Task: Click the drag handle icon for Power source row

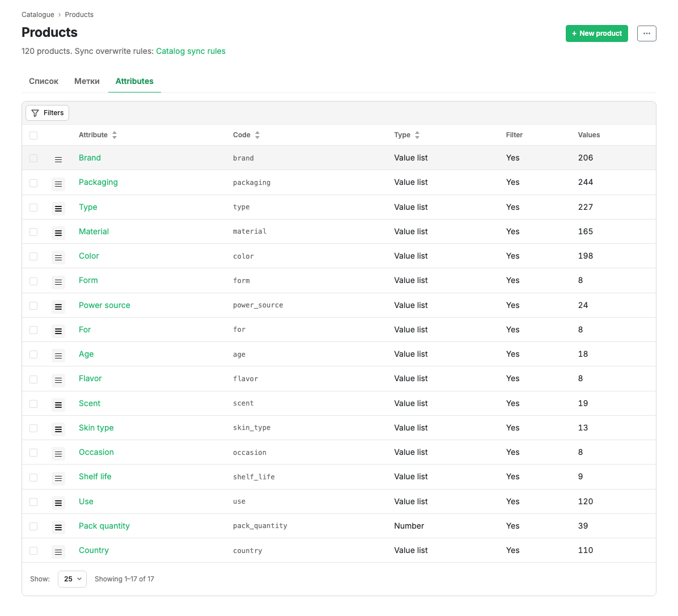Action: click(58, 307)
